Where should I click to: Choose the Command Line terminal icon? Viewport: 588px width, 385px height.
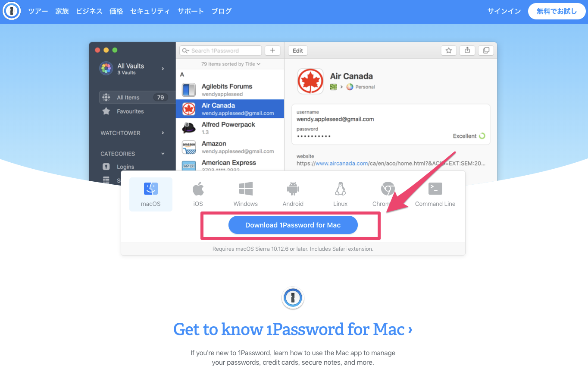coord(435,189)
